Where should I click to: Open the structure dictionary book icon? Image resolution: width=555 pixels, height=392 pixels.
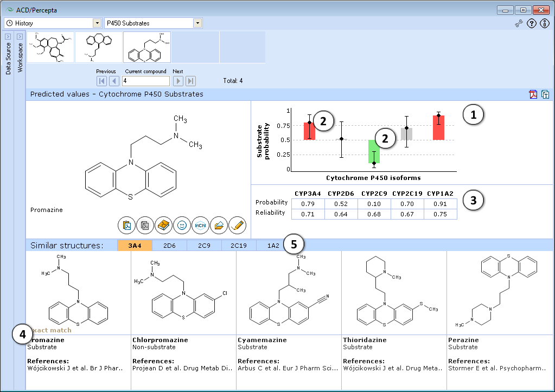163,226
